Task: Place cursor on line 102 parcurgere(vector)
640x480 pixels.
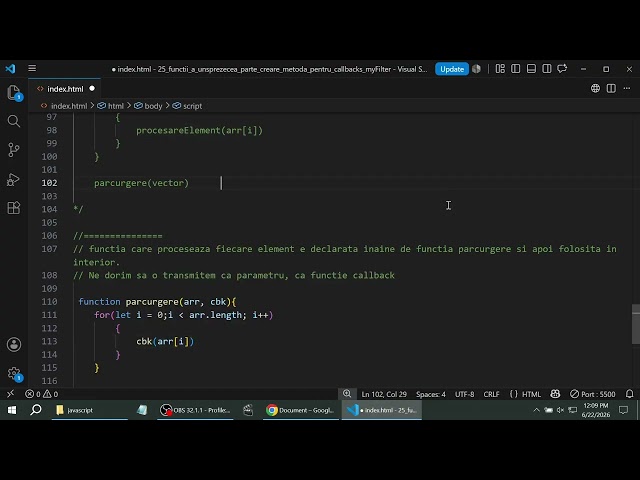Action: pos(141,183)
